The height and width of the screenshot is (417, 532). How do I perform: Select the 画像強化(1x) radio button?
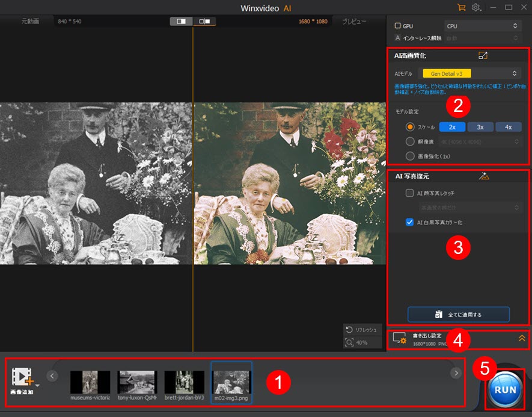410,156
